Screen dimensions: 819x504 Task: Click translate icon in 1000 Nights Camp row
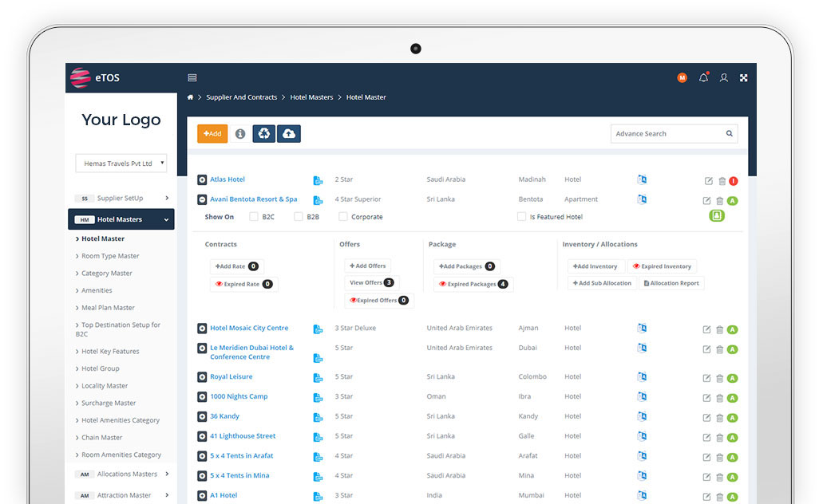[642, 396]
